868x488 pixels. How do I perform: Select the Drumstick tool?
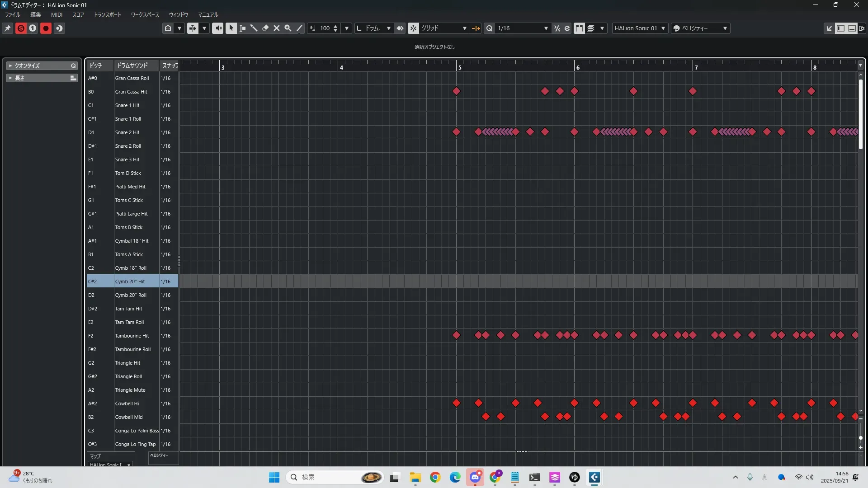pos(254,28)
